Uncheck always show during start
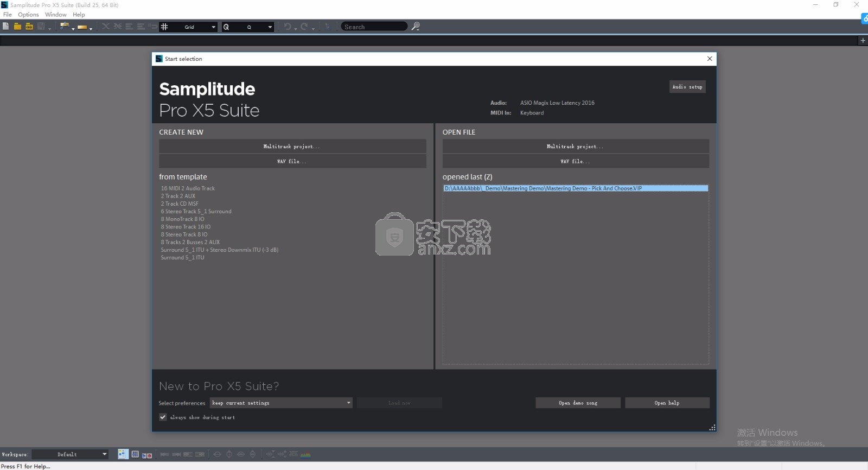 pos(163,417)
